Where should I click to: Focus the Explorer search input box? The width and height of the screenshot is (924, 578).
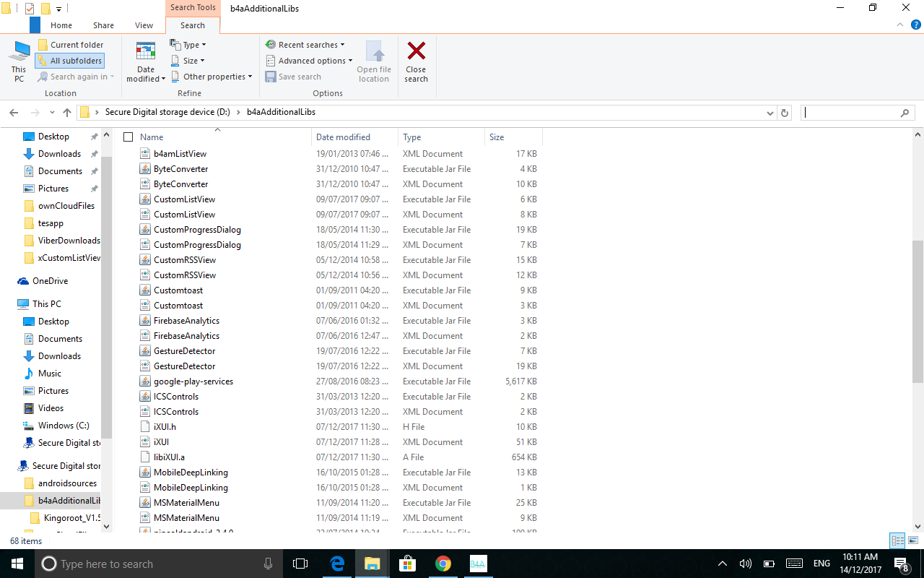pyautogui.click(x=850, y=113)
